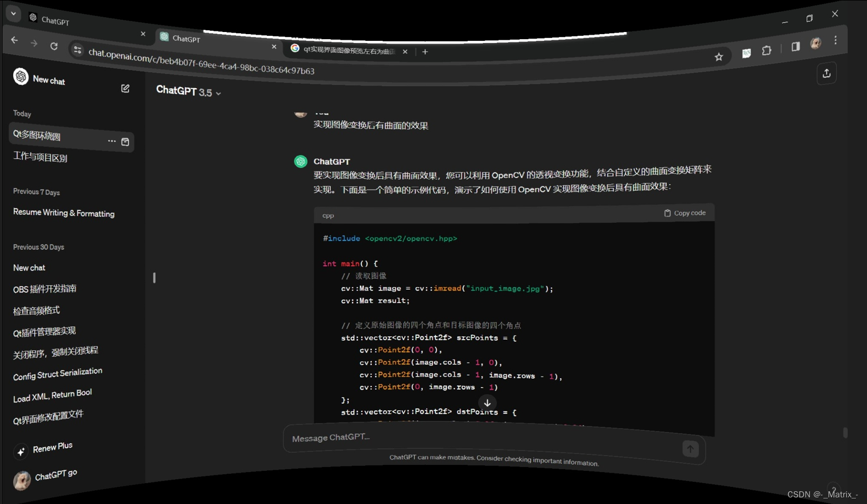
Task: Click the Previous 7 Days label
Action: [x=36, y=192]
